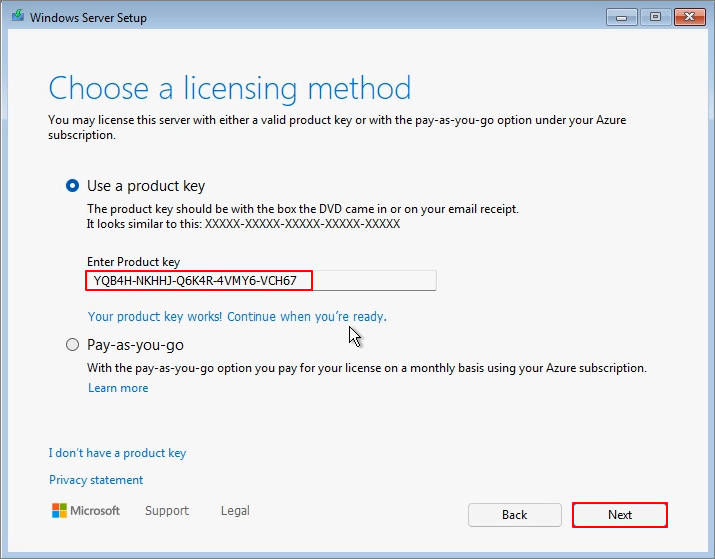Click the XXXXX-XXXXX sample key format text
This screenshot has height=559, width=715.
(x=302, y=224)
